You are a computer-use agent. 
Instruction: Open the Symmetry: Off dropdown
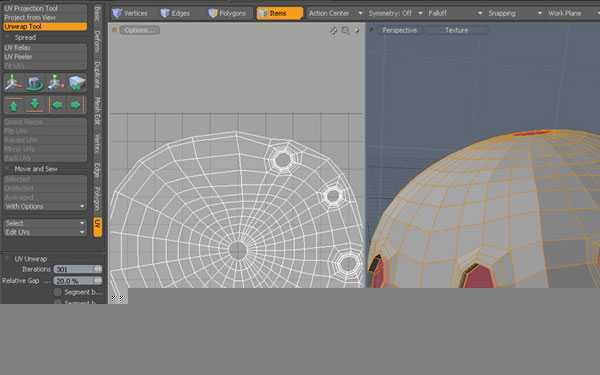tap(395, 13)
